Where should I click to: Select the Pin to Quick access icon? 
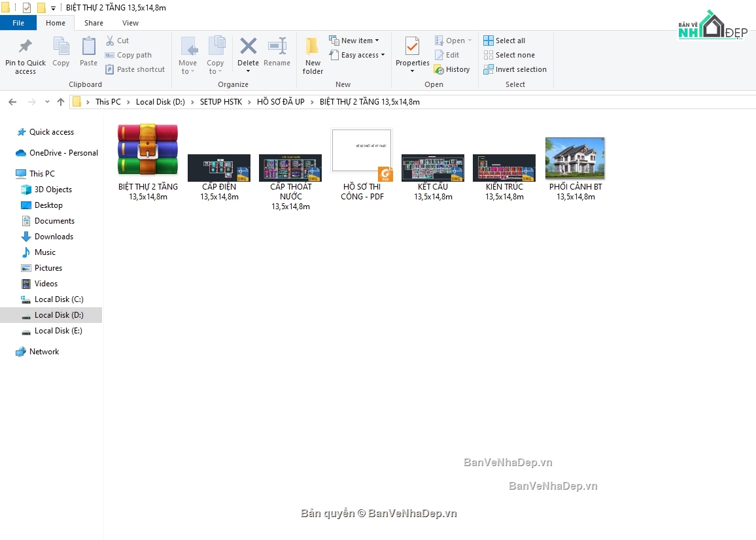(25, 52)
